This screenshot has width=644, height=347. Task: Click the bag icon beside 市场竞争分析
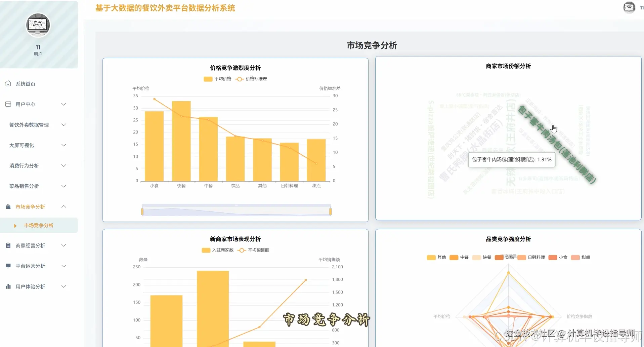point(8,206)
